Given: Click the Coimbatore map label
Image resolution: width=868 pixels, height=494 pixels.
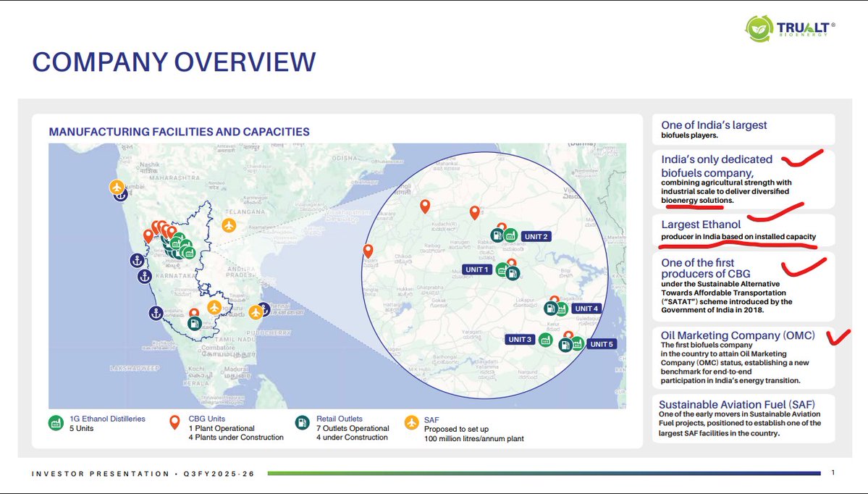Looking at the screenshot, I should [218, 348].
